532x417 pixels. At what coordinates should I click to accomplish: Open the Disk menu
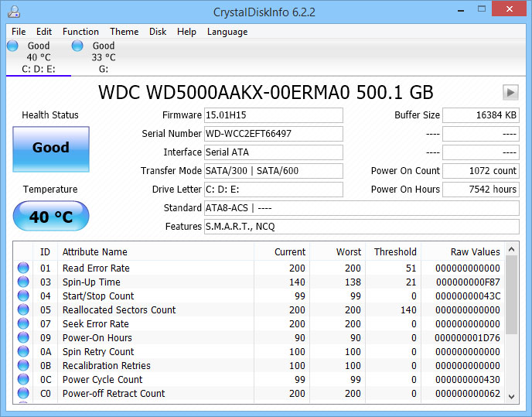pos(158,32)
